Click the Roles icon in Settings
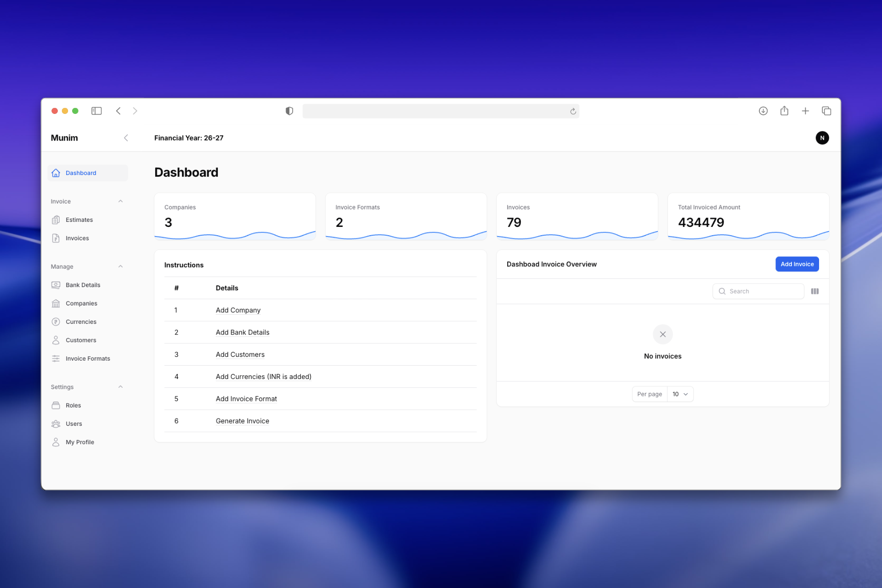The height and width of the screenshot is (588, 882). pos(56,405)
